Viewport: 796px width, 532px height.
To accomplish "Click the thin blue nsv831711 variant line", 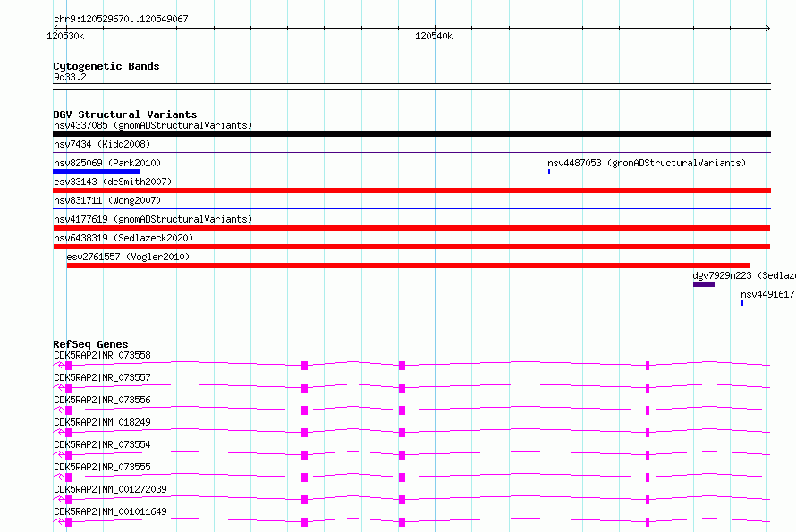I will 411,208.
